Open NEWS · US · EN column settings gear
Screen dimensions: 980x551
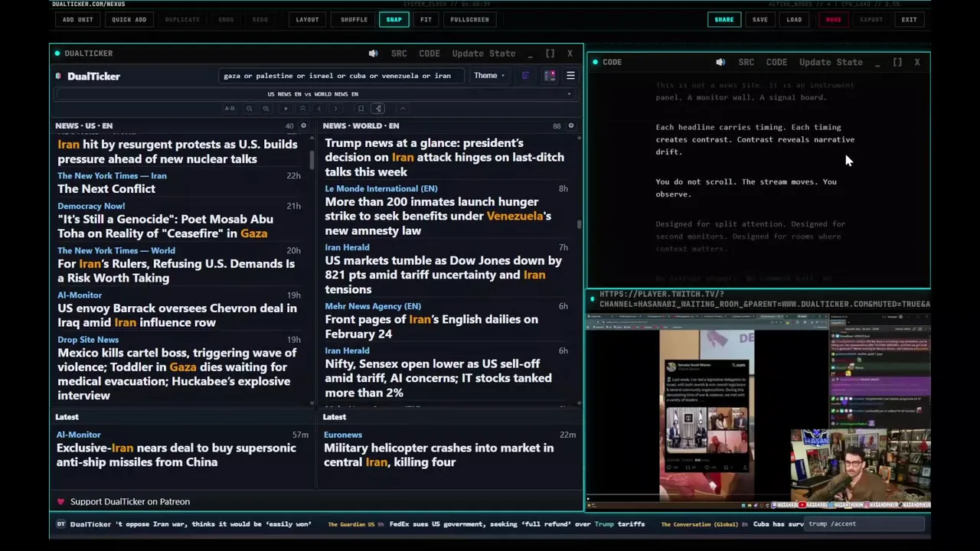coord(303,126)
